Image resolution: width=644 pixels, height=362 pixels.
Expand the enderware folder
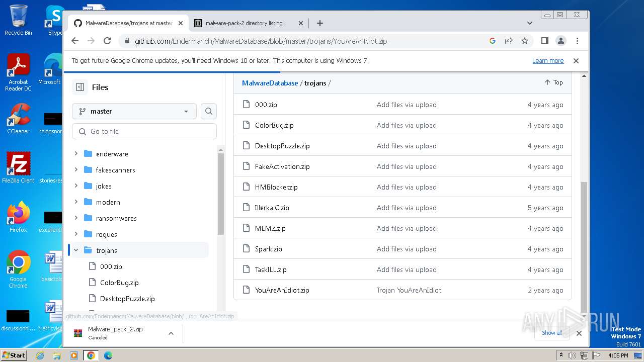click(x=76, y=154)
